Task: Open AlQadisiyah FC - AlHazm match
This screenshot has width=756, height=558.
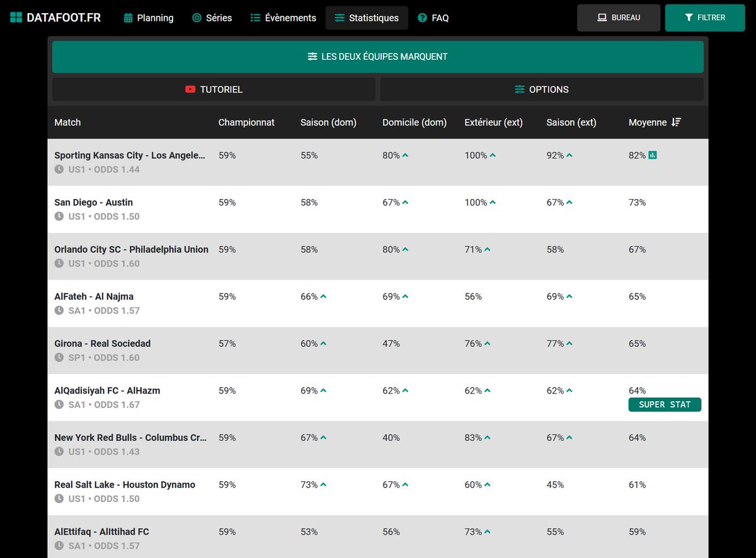Action: point(107,390)
